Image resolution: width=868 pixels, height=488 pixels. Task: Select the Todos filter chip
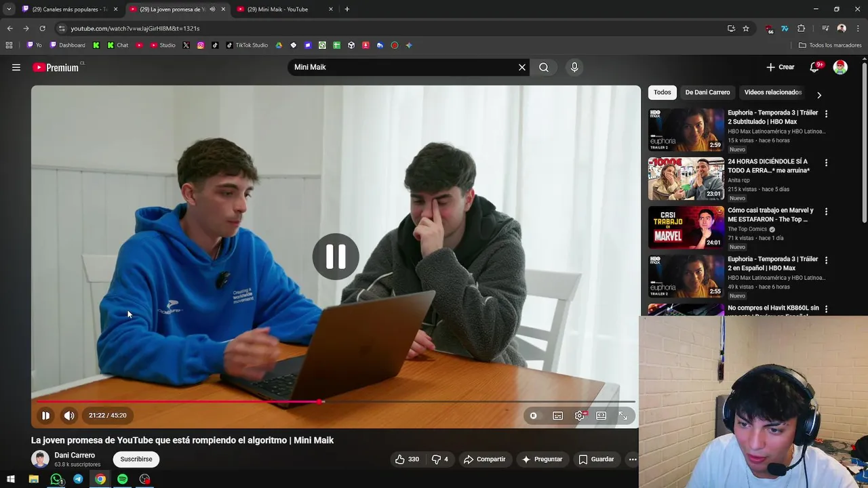coord(663,92)
